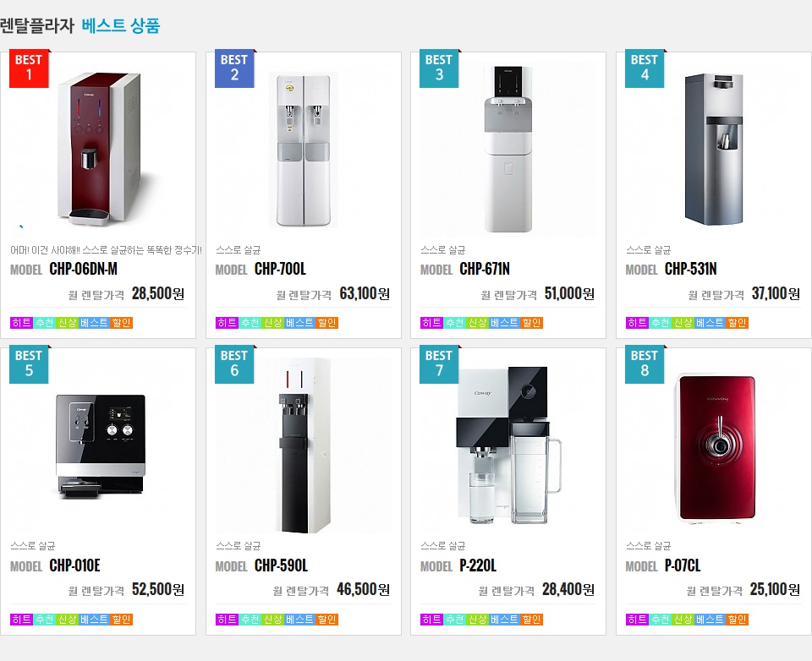Open the CHP-590L model link
This screenshot has height=661, width=812.
(281, 565)
